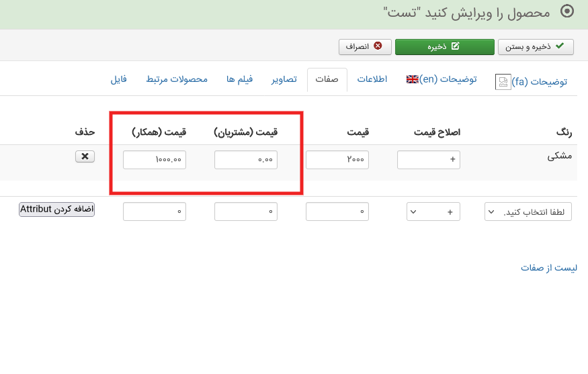Focus the قیمت (مشتریان) field showing 0.00

pos(246,160)
